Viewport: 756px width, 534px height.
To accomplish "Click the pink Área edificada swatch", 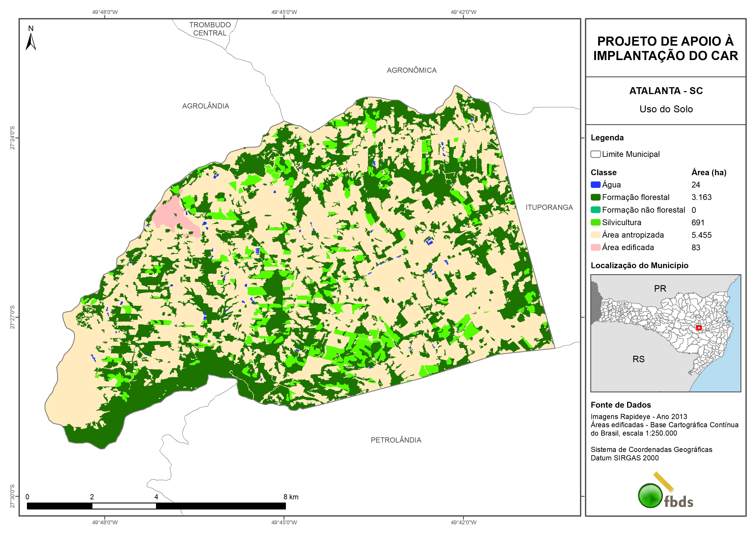I will 595,248.
